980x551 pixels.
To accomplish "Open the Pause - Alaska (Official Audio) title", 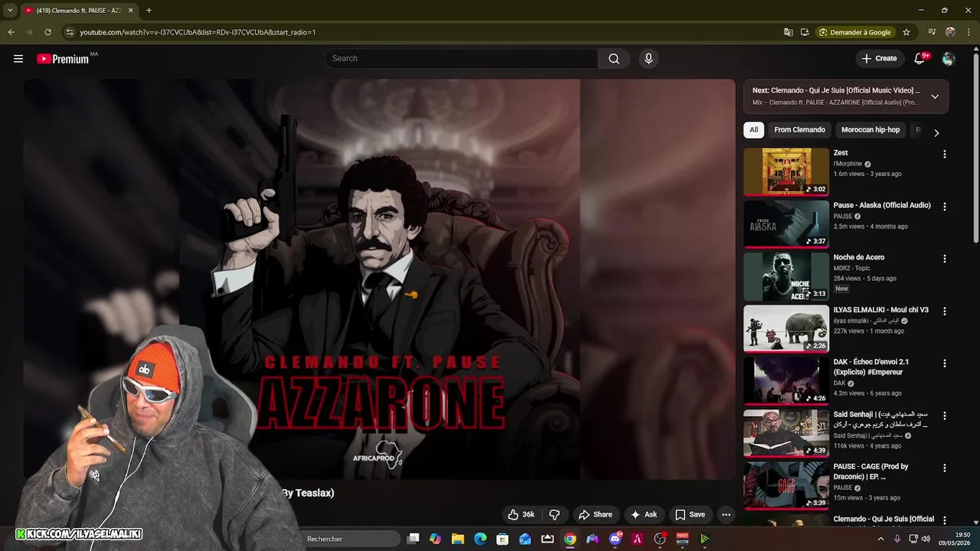I will [882, 205].
